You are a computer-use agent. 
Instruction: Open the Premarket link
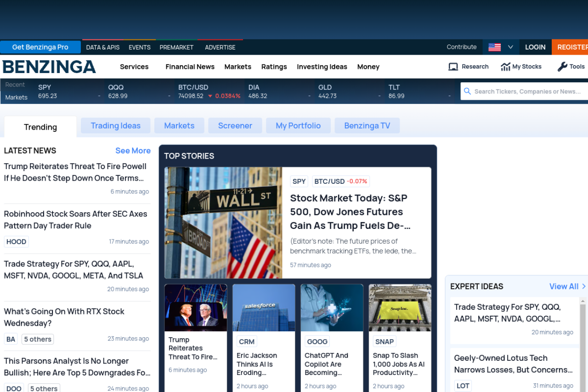pos(176,47)
